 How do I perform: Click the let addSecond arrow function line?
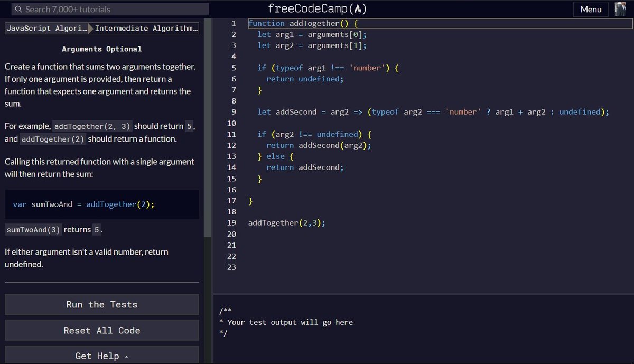pyautogui.click(x=433, y=112)
